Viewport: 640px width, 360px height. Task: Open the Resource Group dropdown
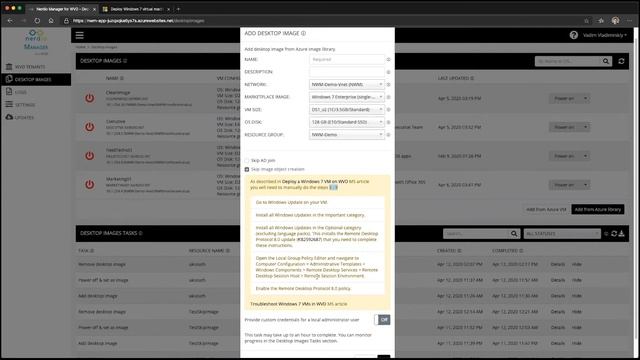tap(347, 135)
